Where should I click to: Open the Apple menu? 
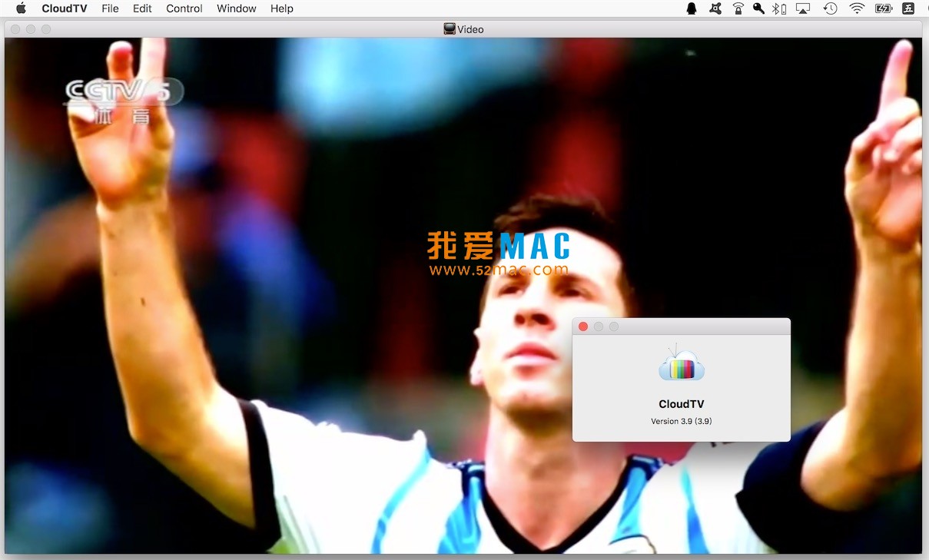(20, 8)
